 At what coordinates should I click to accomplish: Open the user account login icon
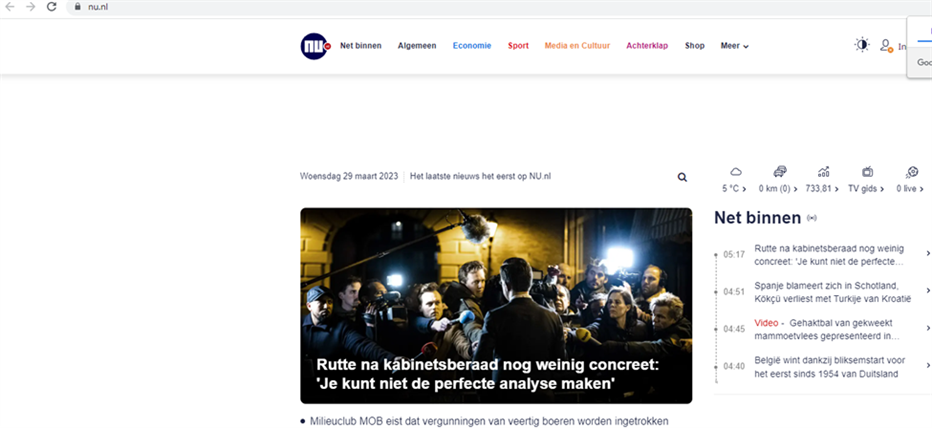click(886, 45)
